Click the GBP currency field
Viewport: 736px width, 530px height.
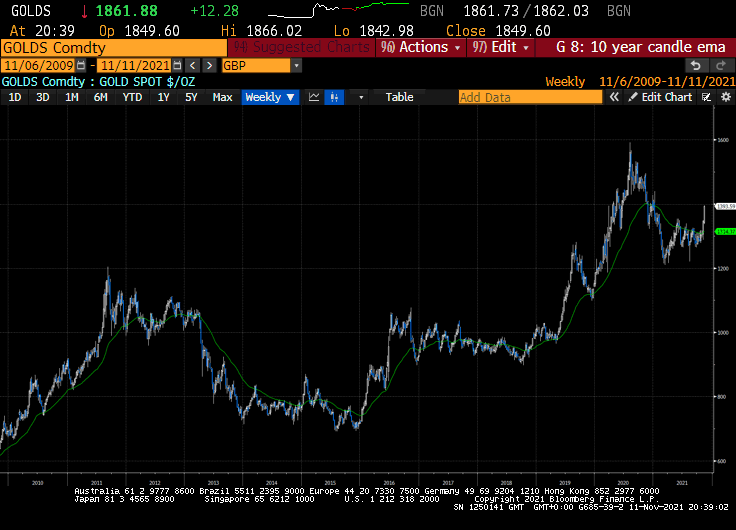coord(256,66)
